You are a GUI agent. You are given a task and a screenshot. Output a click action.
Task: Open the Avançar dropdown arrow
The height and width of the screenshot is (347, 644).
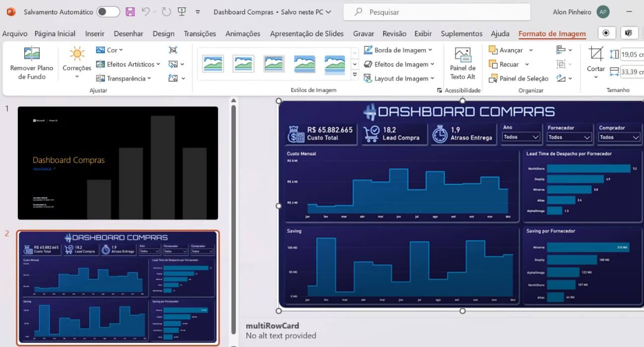pos(531,50)
